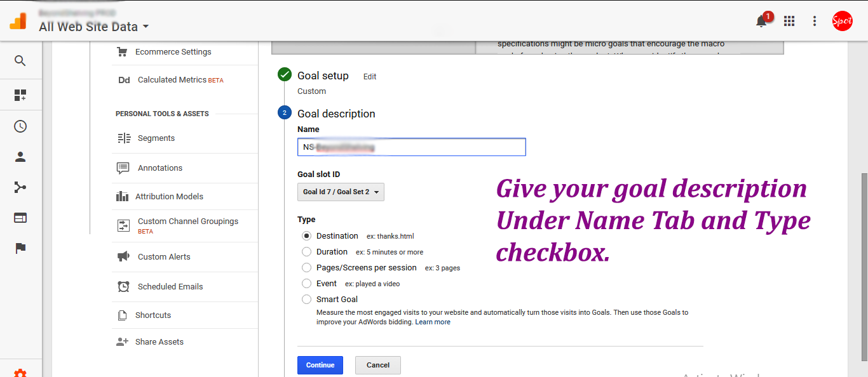Open Acquisition icon in left sidebar
This screenshot has height=377, width=868.
click(x=20, y=187)
